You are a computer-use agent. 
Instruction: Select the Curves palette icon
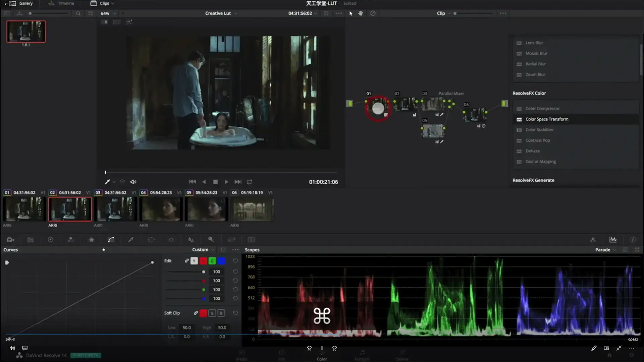coord(111,240)
